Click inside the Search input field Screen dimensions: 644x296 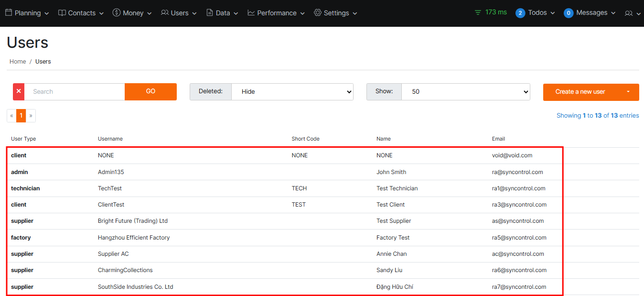75,92
